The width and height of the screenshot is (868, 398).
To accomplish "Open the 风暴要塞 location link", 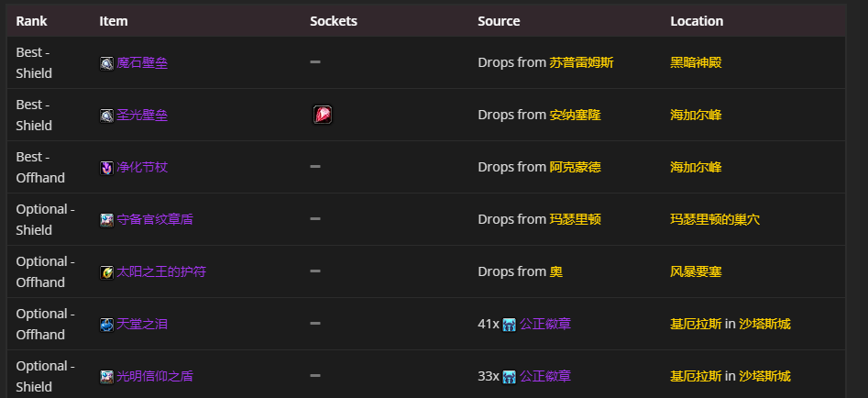I will (696, 272).
